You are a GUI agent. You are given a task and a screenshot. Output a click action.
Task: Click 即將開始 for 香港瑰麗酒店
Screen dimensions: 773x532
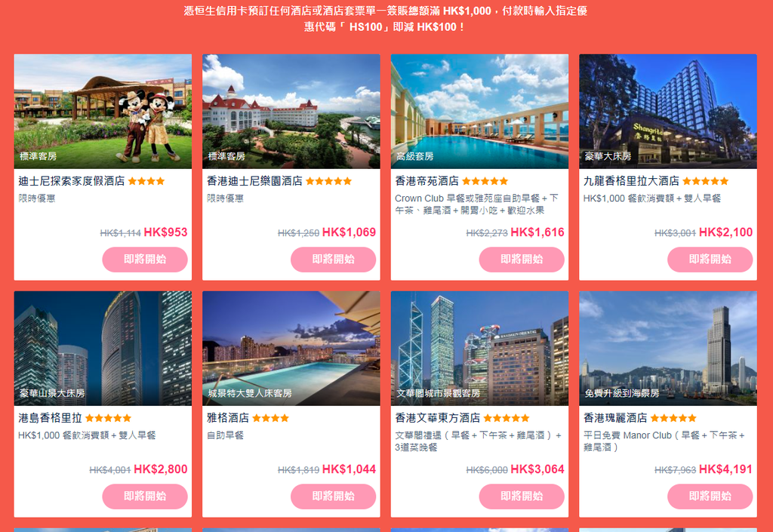(710, 497)
